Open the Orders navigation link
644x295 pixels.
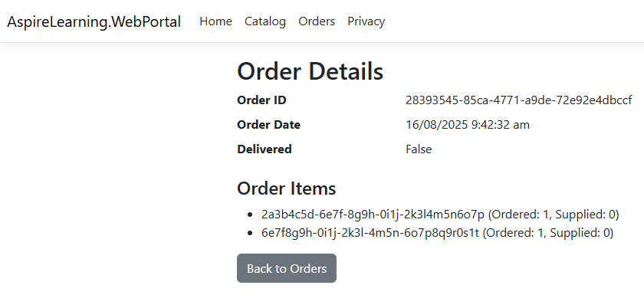tap(317, 21)
